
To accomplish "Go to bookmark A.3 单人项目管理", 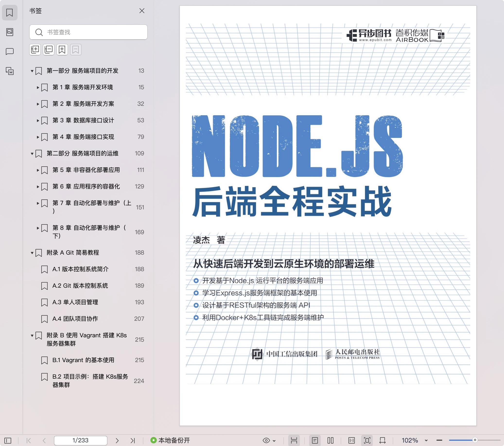I will click(x=75, y=302).
